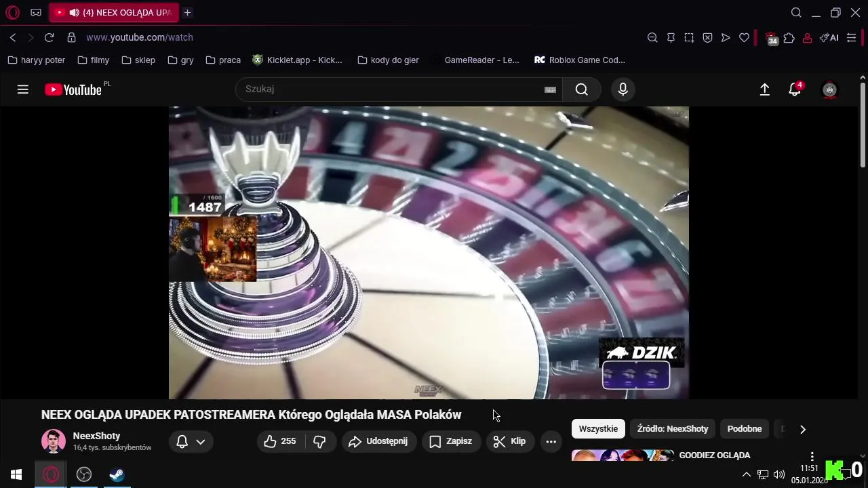This screenshot has height=488, width=868.
Task: Open the extension icon with badge 34
Action: pos(771,39)
